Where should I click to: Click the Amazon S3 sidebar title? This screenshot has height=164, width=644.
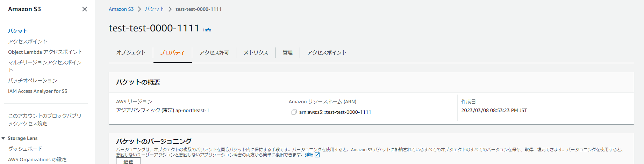click(24, 9)
